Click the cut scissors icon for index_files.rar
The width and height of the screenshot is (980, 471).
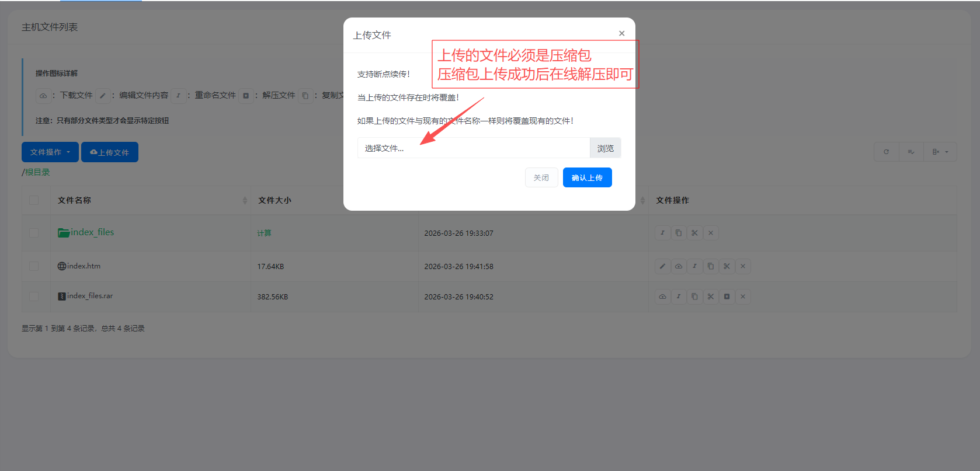click(711, 296)
